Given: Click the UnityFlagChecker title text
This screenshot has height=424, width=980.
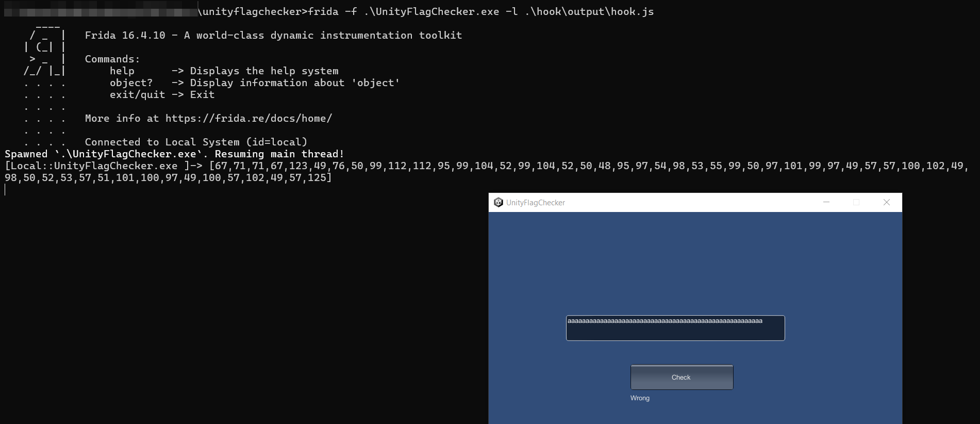Looking at the screenshot, I should tap(536, 203).
